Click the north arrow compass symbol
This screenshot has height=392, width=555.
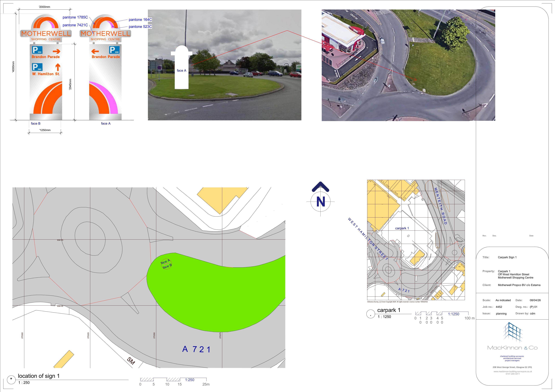point(321,199)
